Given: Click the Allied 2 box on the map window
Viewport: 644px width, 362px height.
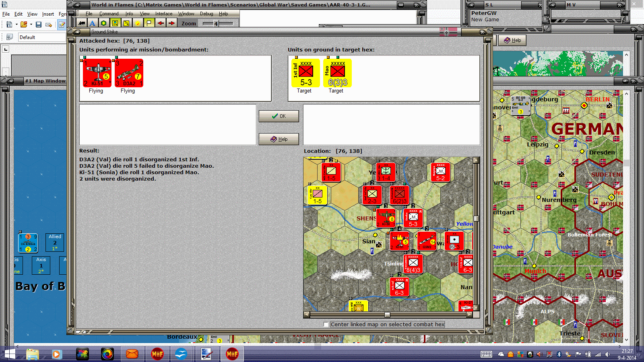Looking at the screenshot, I should pos(55,243).
